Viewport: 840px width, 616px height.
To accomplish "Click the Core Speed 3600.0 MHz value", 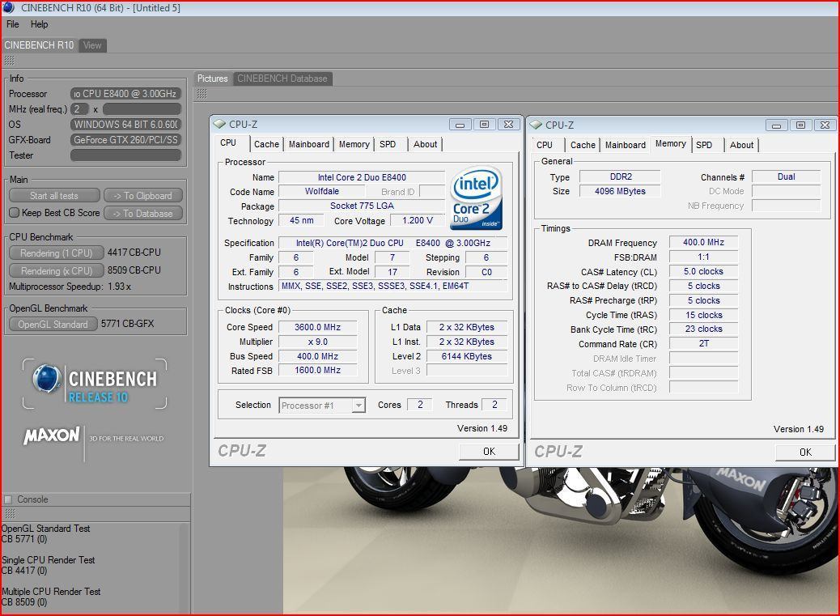I will [318, 327].
